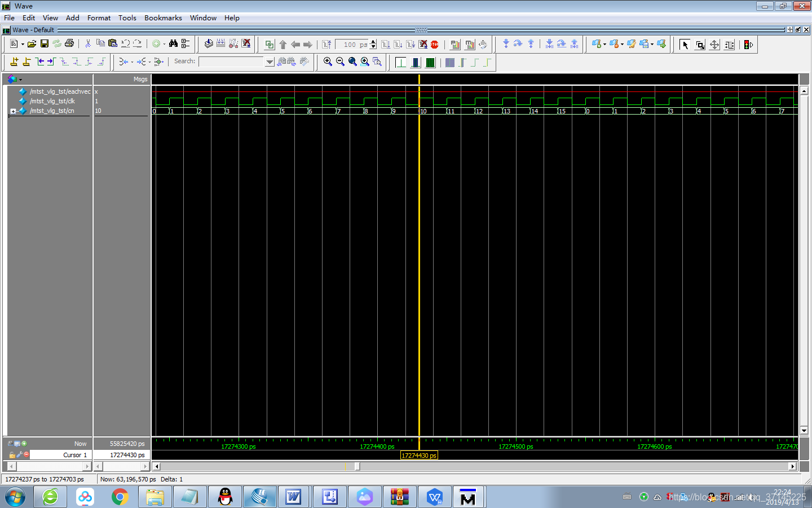This screenshot has width=812, height=508.
Task: Select the /mtst_vlg_tst/clk signal
Action: [x=52, y=101]
